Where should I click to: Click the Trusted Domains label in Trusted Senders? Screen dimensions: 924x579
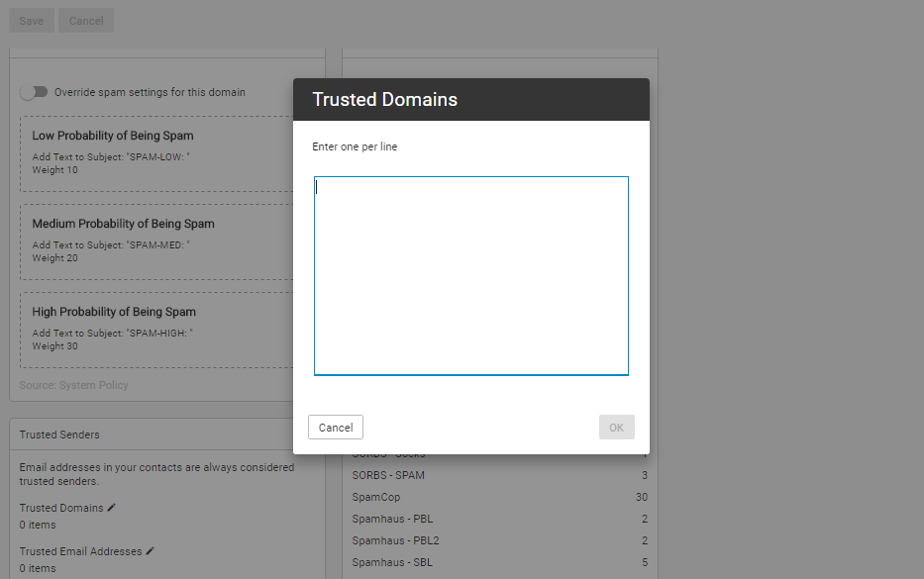[x=61, y=508]
